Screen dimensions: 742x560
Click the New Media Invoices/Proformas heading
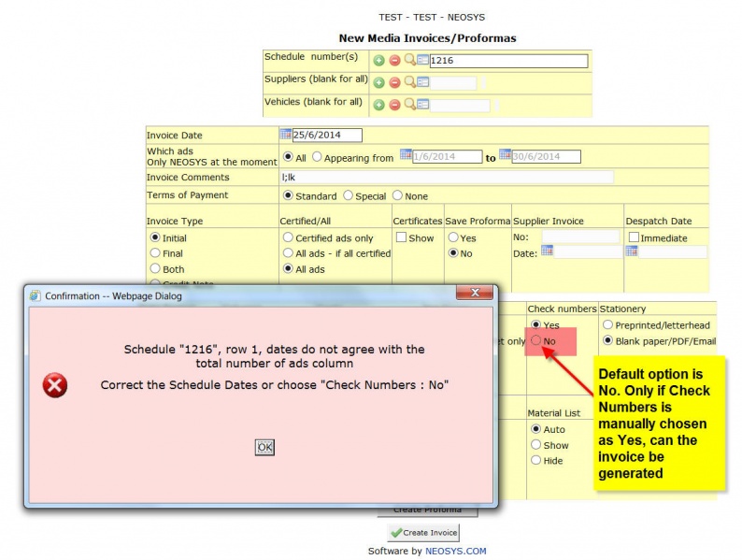point(427,38)
